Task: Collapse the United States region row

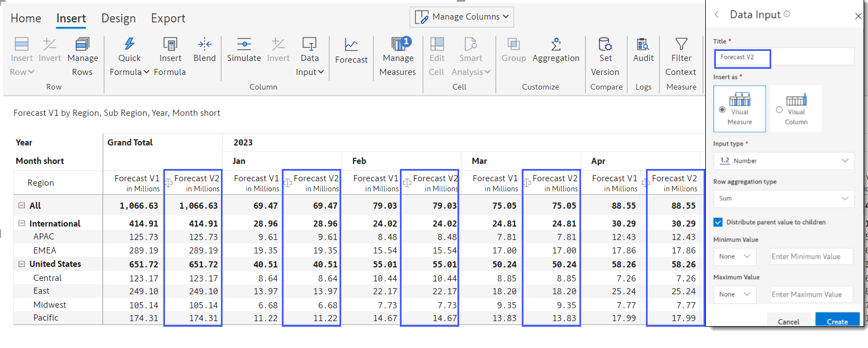Action: pyautogui.click(x=22, y=264)
